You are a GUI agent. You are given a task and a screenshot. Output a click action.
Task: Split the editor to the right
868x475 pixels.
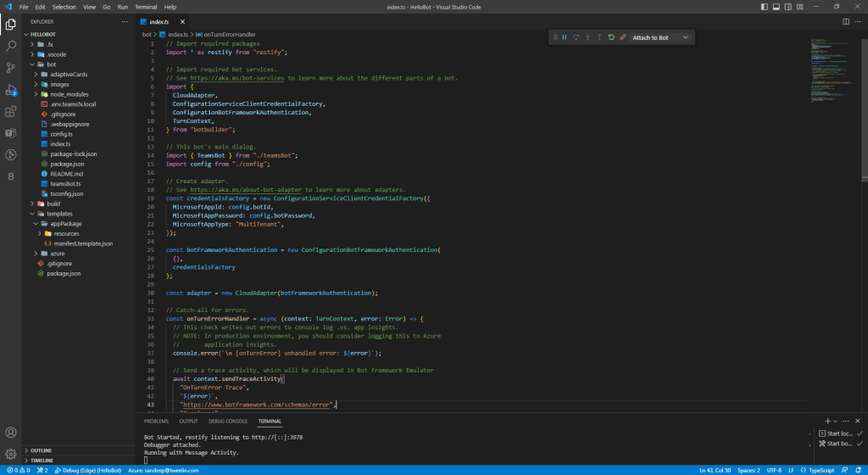(846, 21)
